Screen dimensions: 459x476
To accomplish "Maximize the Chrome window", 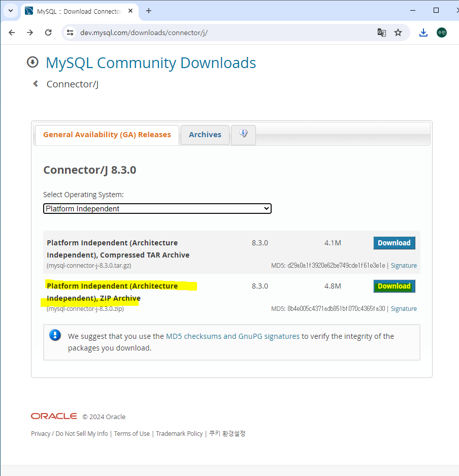I will click(436, 11).
